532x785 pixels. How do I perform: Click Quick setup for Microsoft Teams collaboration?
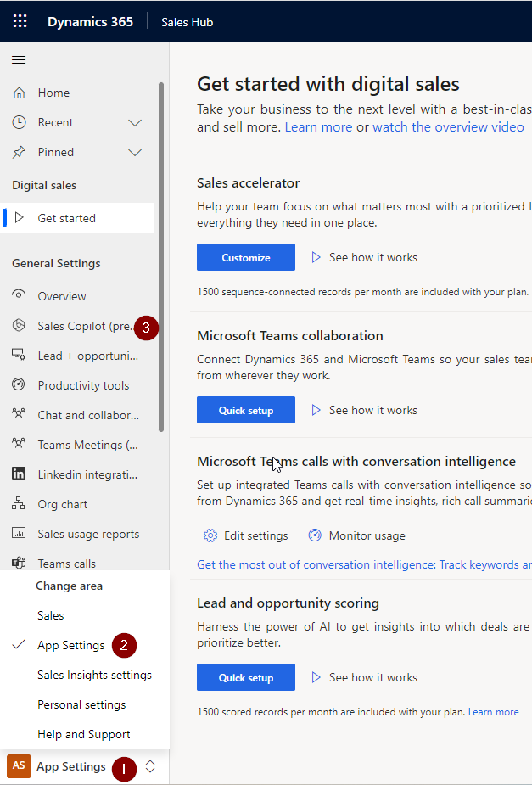pos(246,410)
